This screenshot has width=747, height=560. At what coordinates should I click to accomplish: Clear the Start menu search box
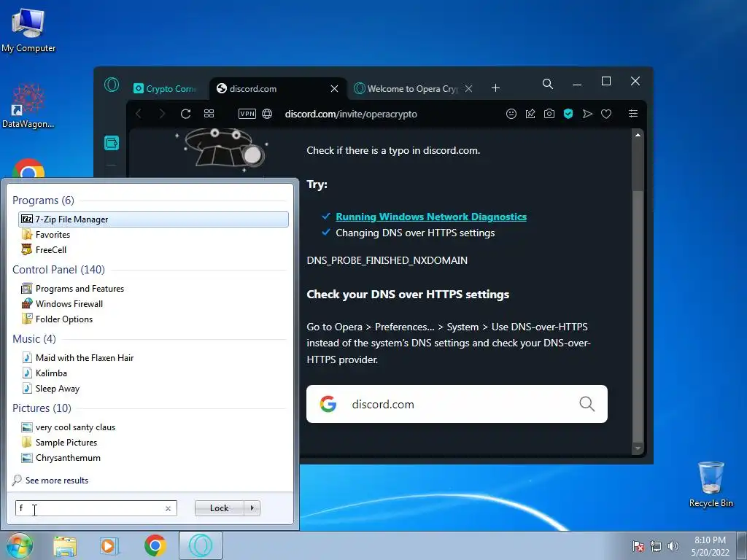point(169,508)
